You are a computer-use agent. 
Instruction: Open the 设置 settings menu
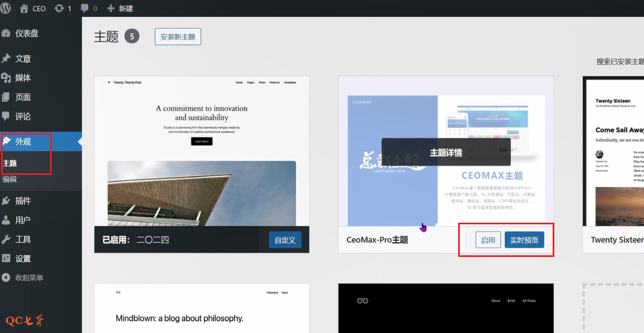coord(23,259)
